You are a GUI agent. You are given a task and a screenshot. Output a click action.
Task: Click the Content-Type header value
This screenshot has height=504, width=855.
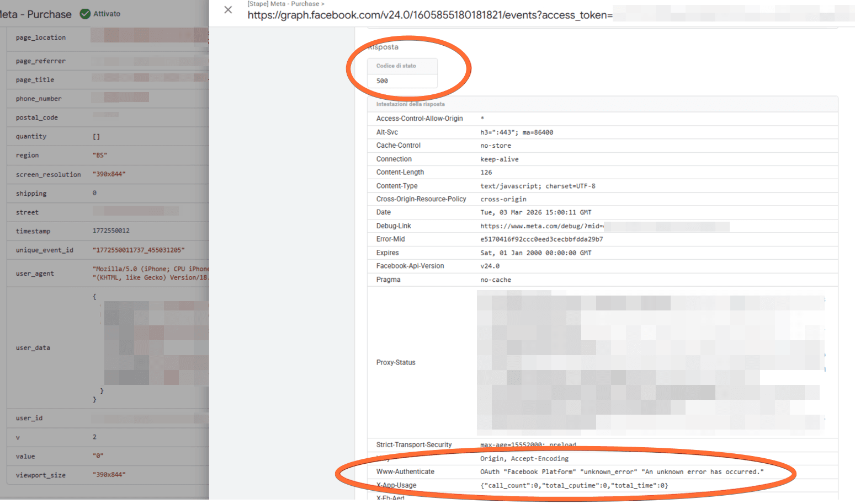click(537, 186)
